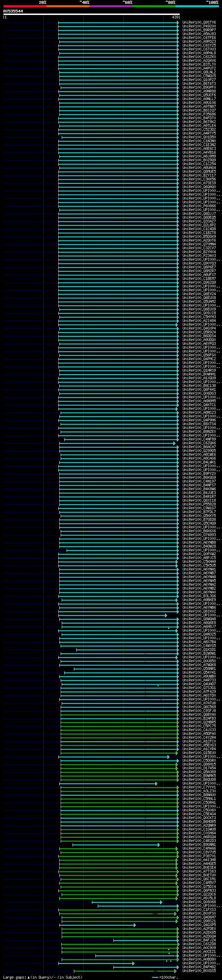The image size is (222, 980).
Task: Select hit label UniRef100_Q01D50
Action: 199,137
